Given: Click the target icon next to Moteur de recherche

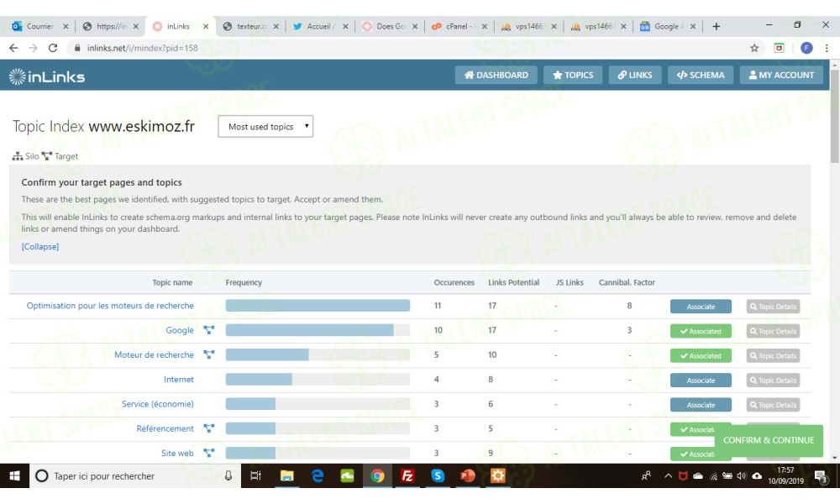Looking at the screenshot, I should (x=209, y=354).
